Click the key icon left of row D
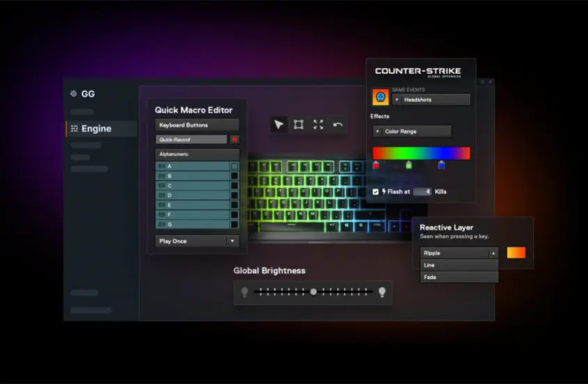 click(162, 195)
